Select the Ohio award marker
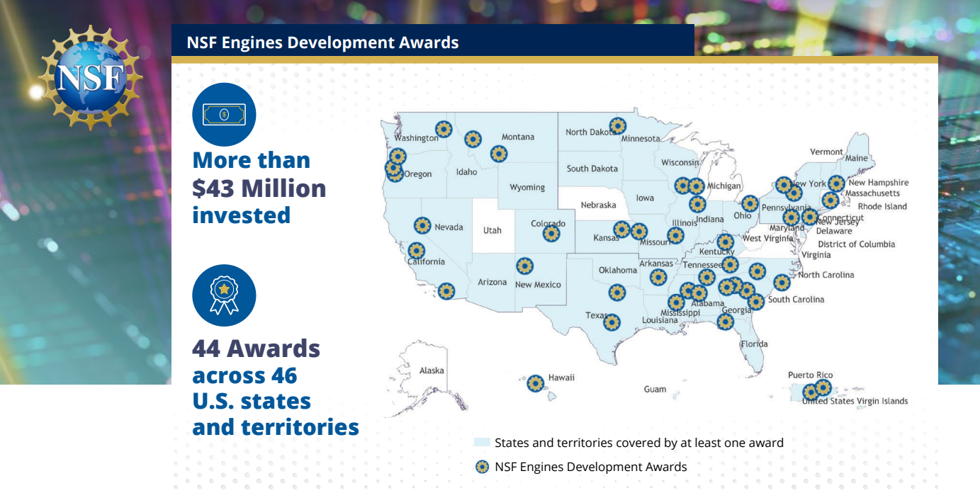 (750, 204)
